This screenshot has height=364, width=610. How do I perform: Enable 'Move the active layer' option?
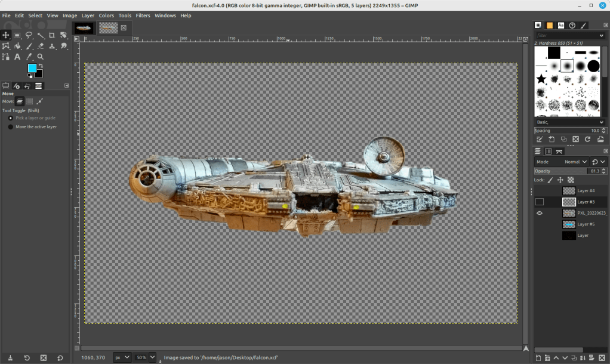pyautogui.click(x=11, y=127)
